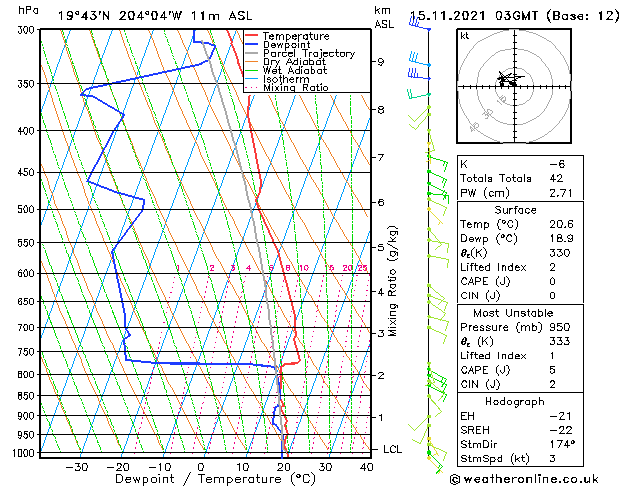Click the blue Dewpoint line sample in legend
Image resolution: width=629 pixels, height=486 pixels.
[x=252, y=45]
